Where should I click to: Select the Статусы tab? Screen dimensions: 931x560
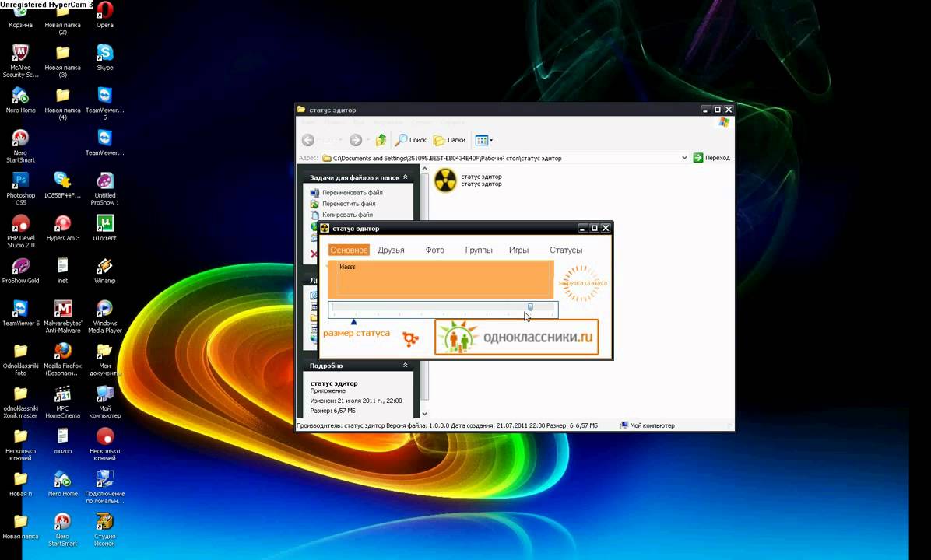coord(566,250)
